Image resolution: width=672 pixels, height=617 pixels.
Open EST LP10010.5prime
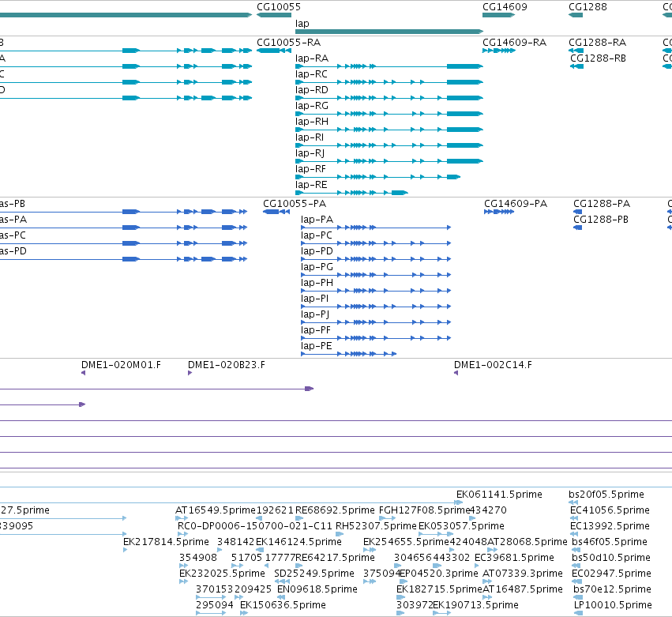click(x=613, y=605)
